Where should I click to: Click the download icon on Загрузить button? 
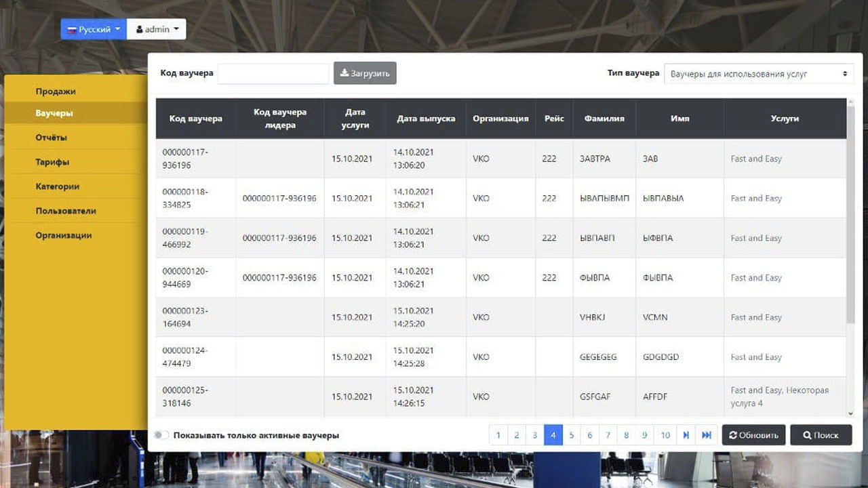(x=344, y=73)
